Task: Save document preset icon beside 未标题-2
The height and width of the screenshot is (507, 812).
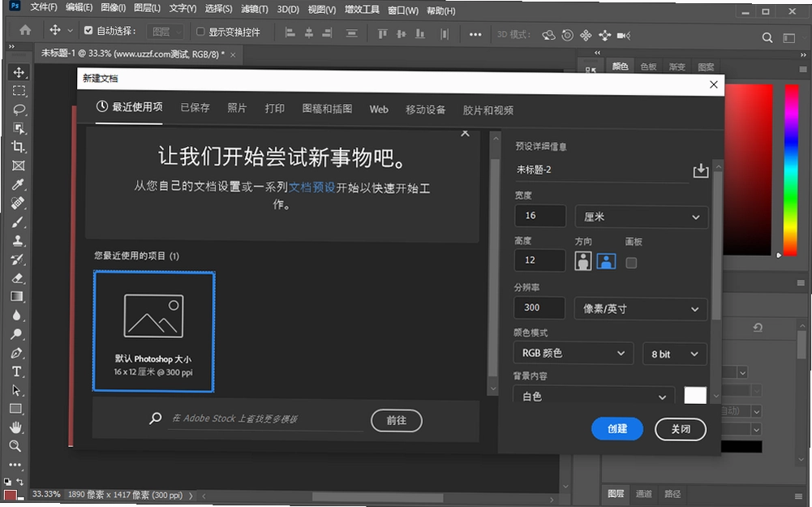Action: pos(701,170)
